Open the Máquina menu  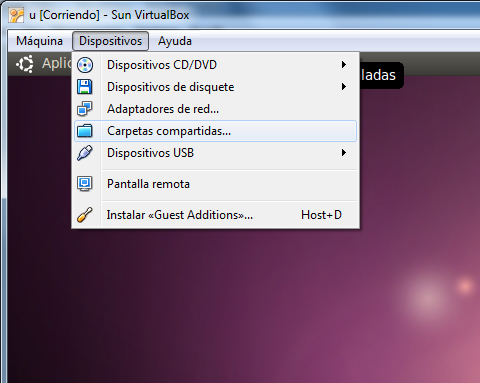coord(39,41)
